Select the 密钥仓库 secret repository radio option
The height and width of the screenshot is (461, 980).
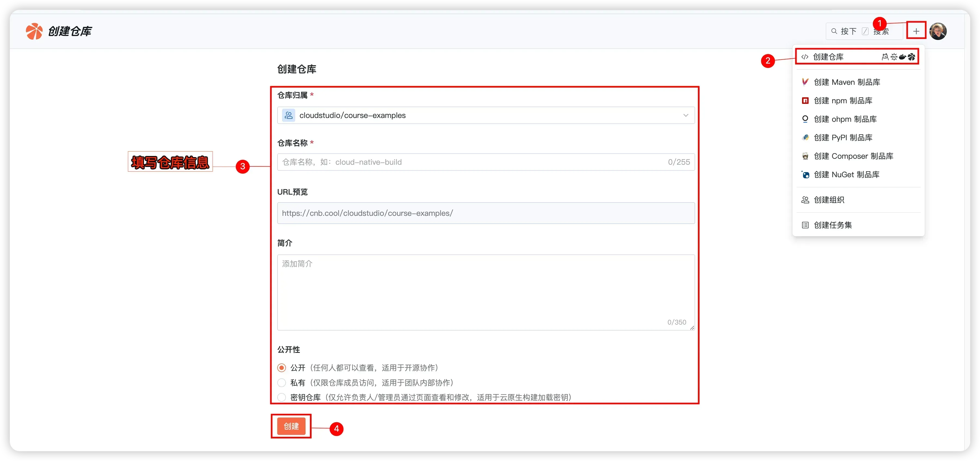tap(282, 397)
